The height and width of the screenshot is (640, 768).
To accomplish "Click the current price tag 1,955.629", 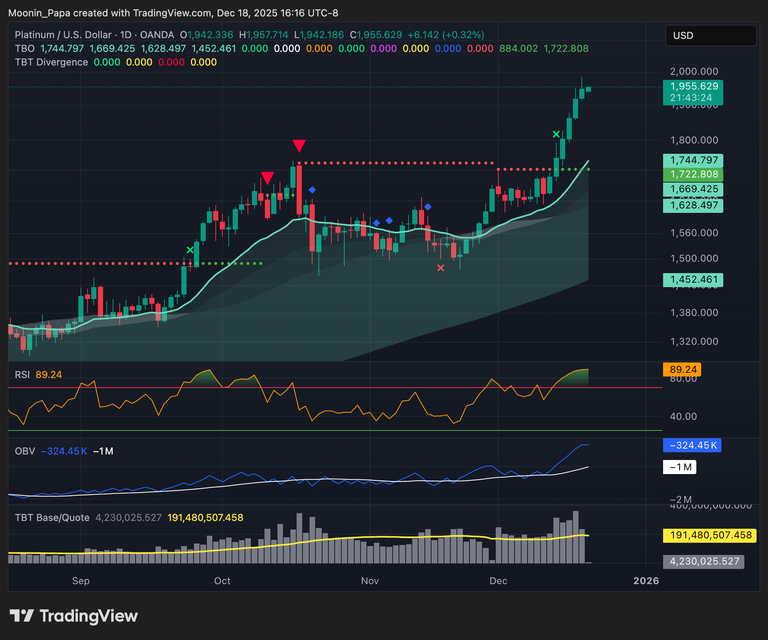I will [x=692, y=88].
